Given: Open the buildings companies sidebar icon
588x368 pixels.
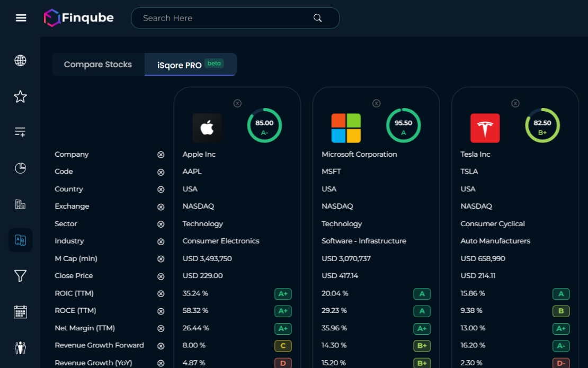Looking at the screenshot, I should point(20,204).
